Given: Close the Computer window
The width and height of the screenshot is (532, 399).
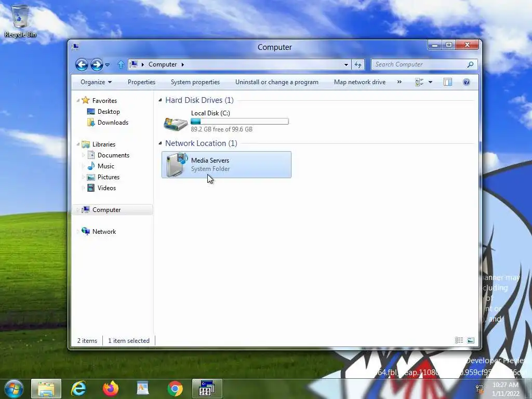Looking at the screenshot, I should 467,45.
